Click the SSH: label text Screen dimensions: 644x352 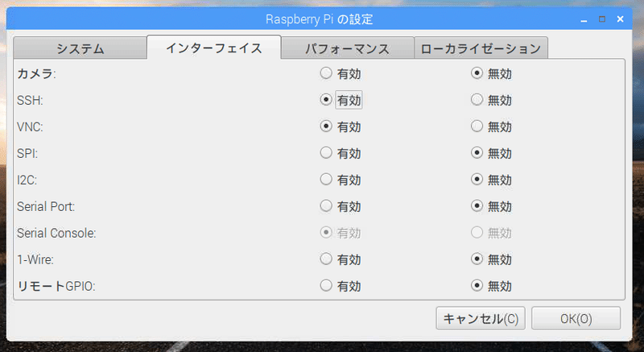[x=30, y=100]
